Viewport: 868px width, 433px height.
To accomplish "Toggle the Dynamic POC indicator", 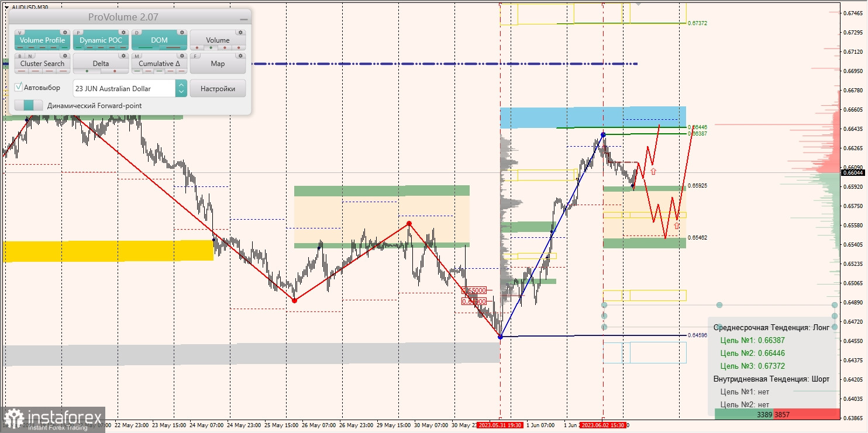I will click(x=101, y=40).
